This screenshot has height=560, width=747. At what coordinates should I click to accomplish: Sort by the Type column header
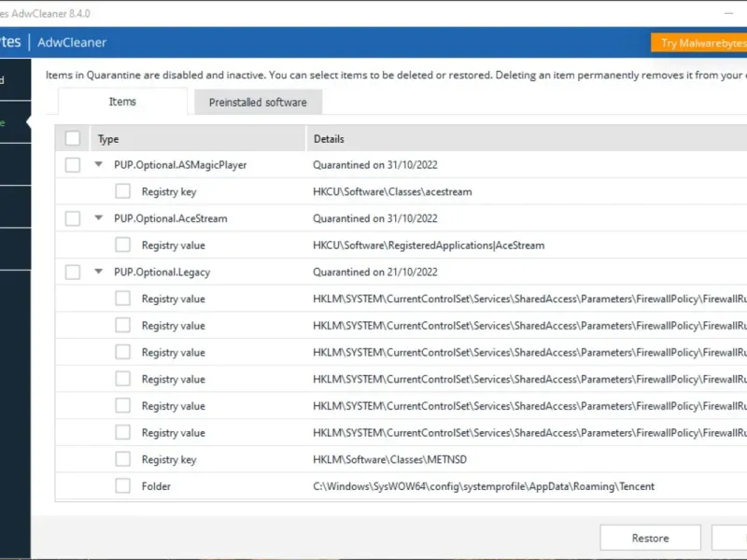[x=108, y=139]
